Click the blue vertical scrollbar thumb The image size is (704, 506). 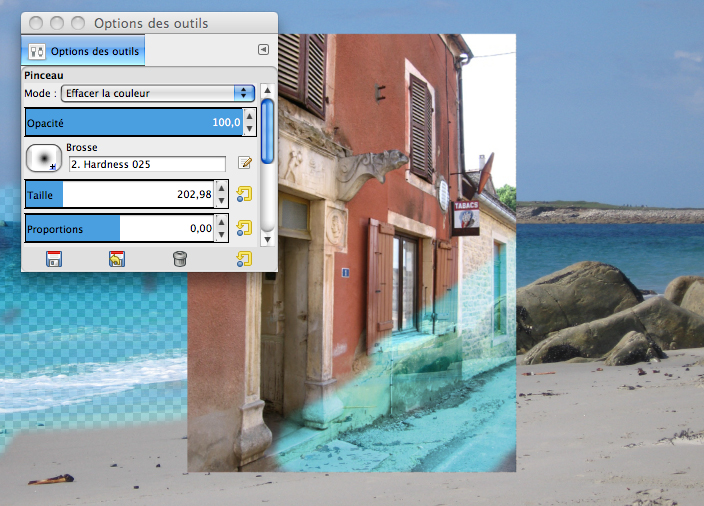(x=268, y=131)
